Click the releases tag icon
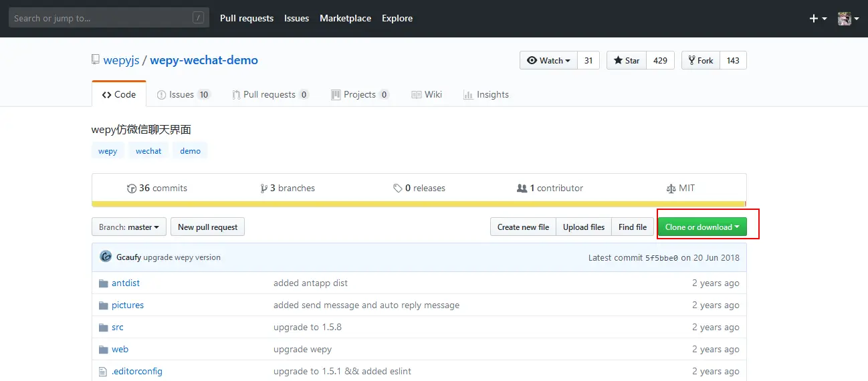This screenshot has height=381, width=868. tap(398, 188)
